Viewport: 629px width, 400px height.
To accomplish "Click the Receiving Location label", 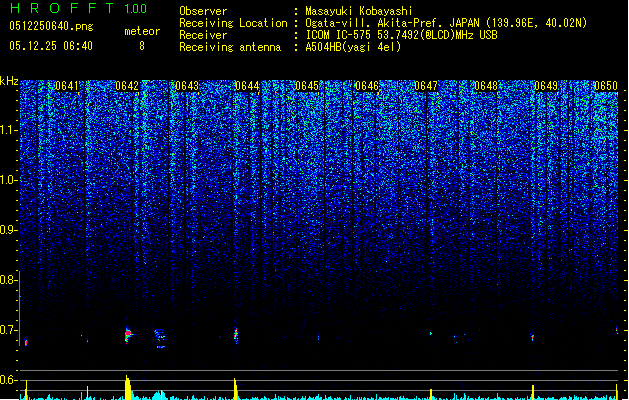I will (233, 23).
